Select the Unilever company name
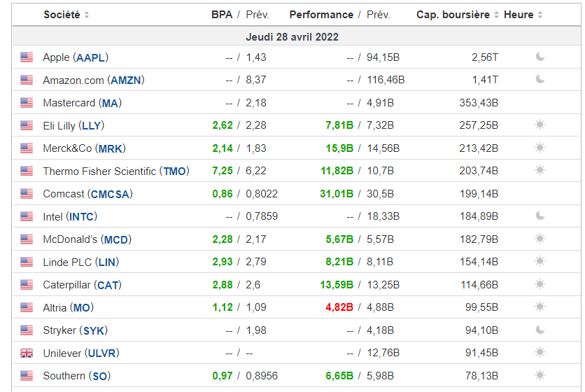 point(62,353)
